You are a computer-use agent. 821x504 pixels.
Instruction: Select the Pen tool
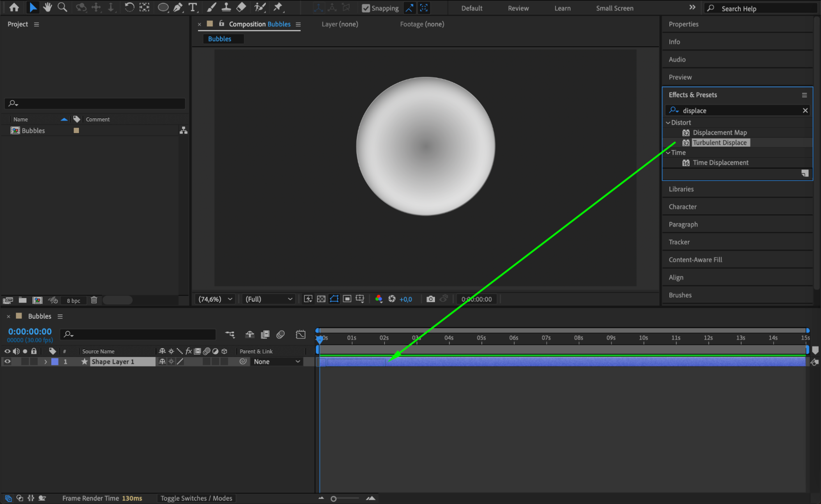click(178, 7)
